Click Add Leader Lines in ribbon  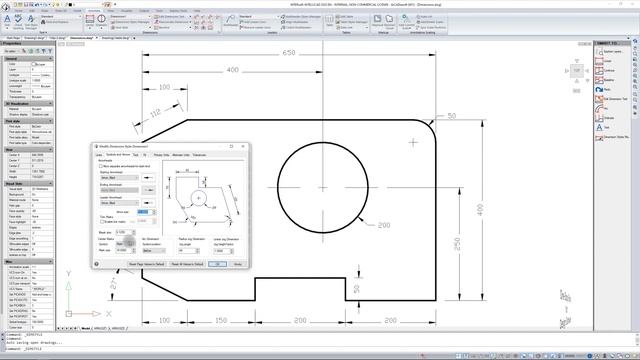253,22
